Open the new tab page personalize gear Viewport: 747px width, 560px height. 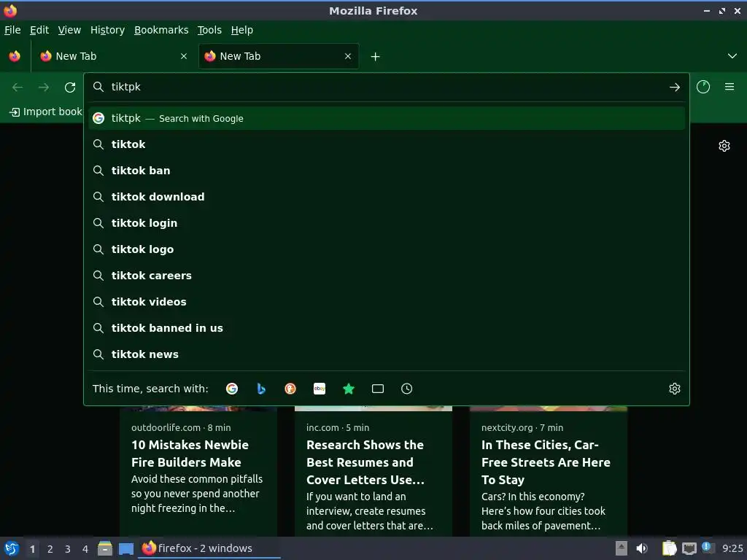[724, 146]
